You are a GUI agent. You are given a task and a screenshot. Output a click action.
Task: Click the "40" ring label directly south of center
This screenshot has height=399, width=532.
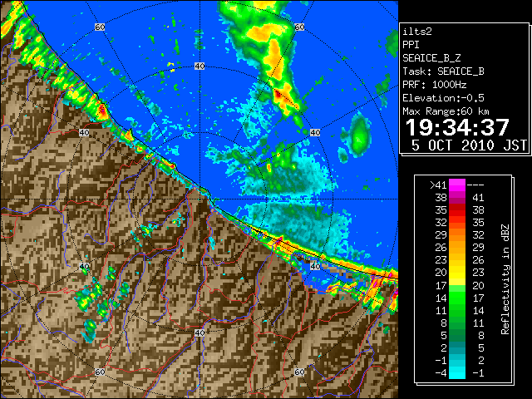pyautogui.click(x=199, y=332)
